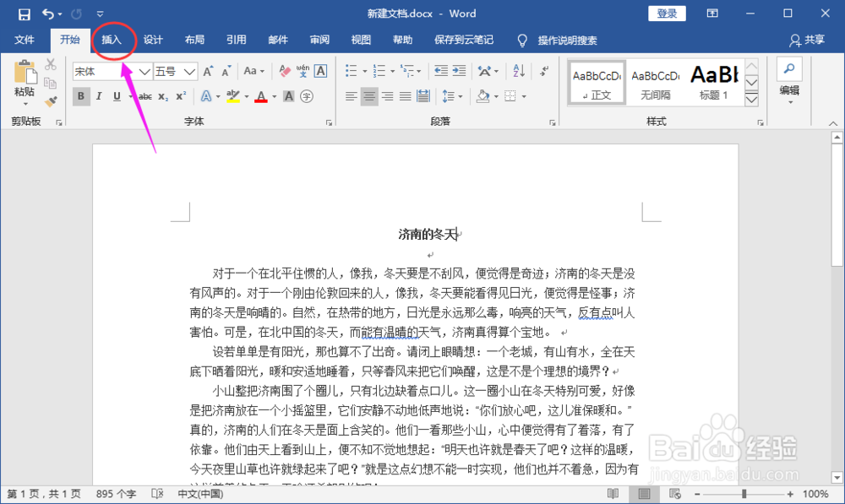This screenshot has height=504, width=845.
Task: Click Decrease Font Size icon
Action: pos(226,71)
